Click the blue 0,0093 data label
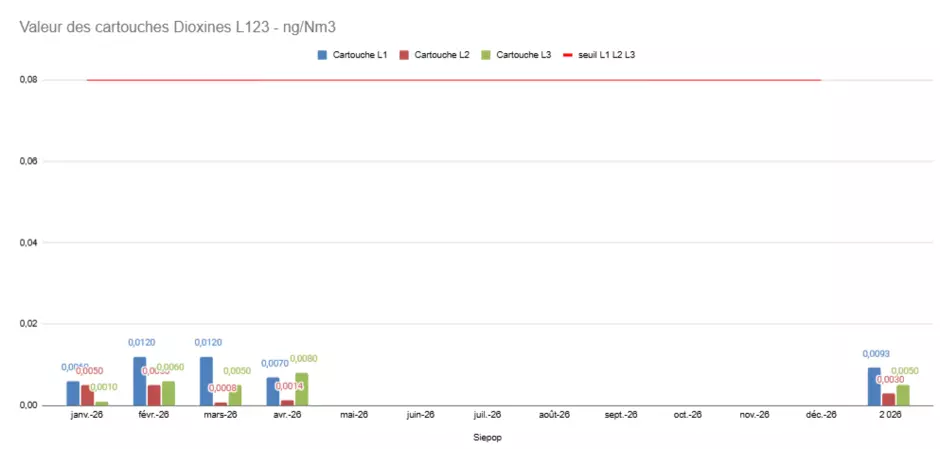 [876, 354]
